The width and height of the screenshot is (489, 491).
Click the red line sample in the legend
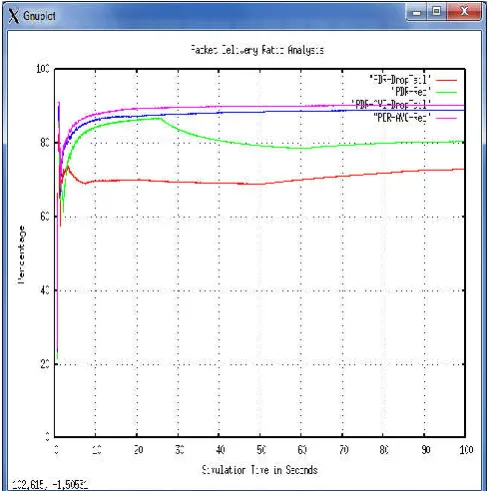446,80
